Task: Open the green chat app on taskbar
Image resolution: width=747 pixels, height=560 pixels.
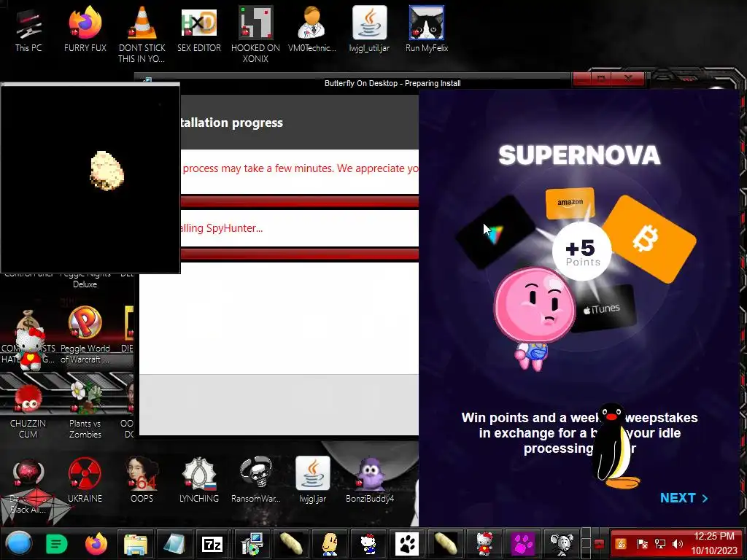Action: pyautogui.click(x=56, y=544)
